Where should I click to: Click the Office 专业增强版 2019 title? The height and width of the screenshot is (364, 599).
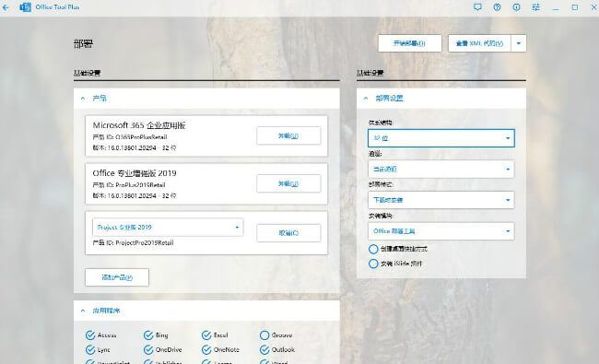point(135,173)
